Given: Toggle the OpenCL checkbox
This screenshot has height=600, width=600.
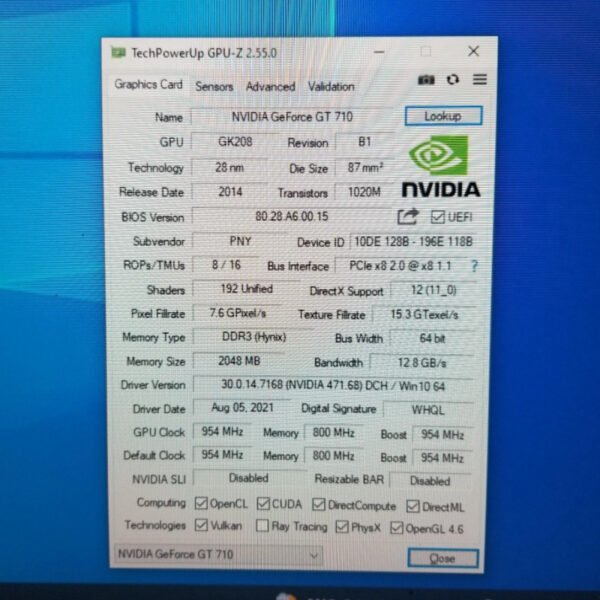Looking at the screenshot, I should (x=201, y=503).
